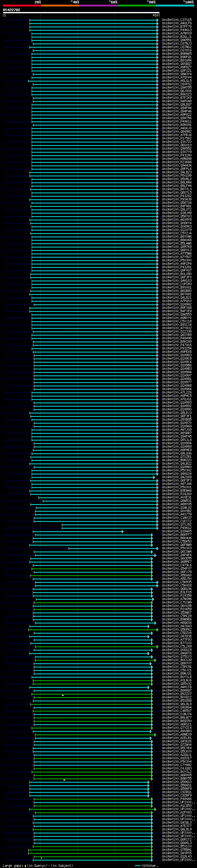
Task: Click the purple ~60% legend segment
Action: pyautogui.click(x=98, y=6)
